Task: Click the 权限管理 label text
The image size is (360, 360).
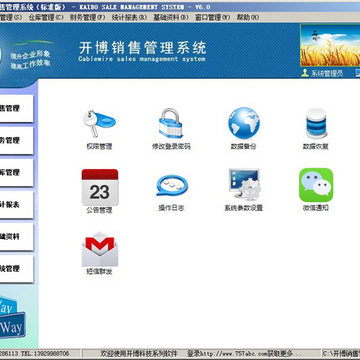Action: coord(99,146)
